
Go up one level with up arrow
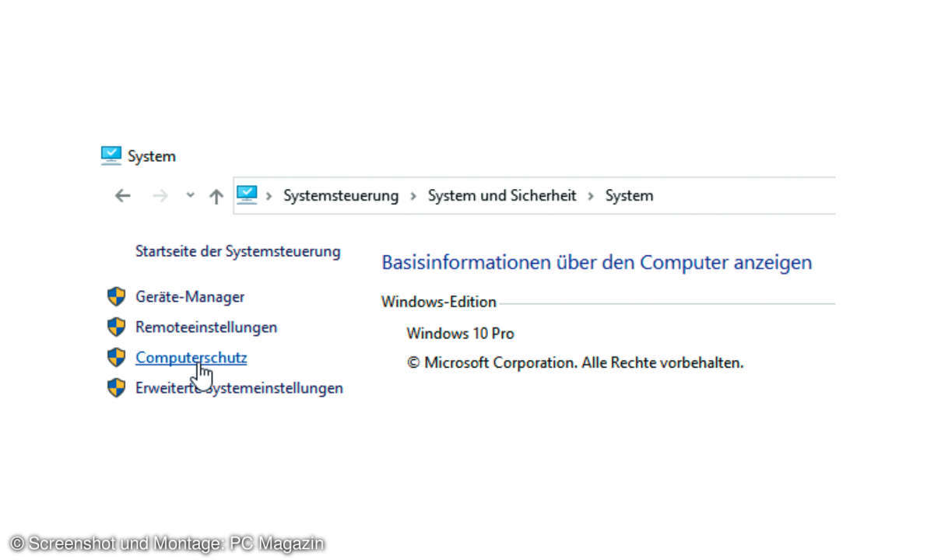coord(216,196)
